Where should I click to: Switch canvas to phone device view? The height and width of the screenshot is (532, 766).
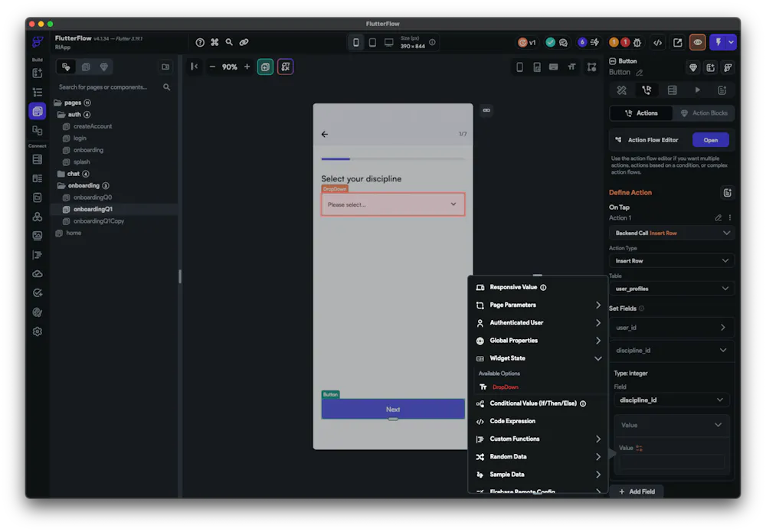coord(356,42)
